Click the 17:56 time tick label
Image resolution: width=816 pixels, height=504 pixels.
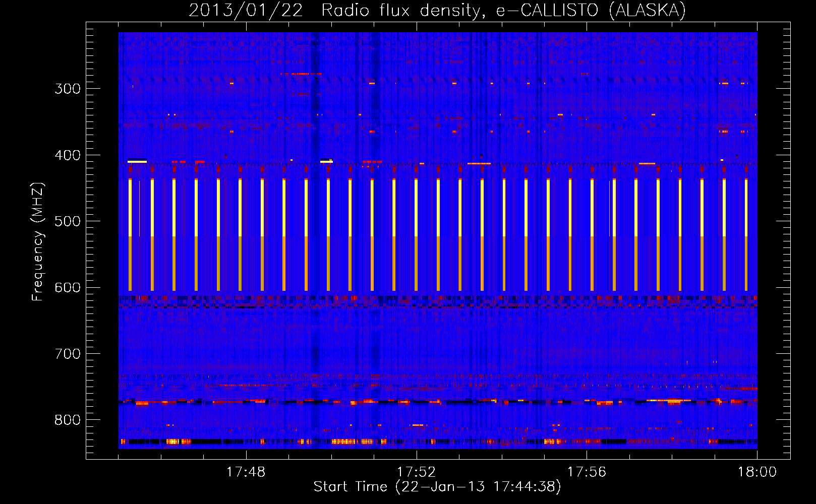587,472
